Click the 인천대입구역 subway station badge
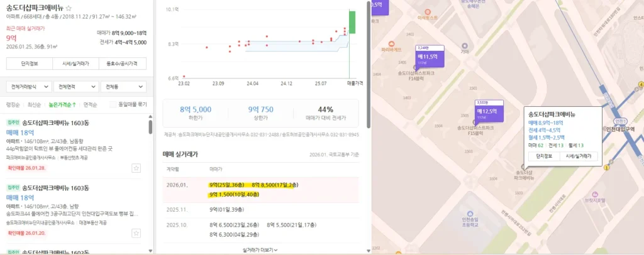644x255 pixels. (619, 122)
